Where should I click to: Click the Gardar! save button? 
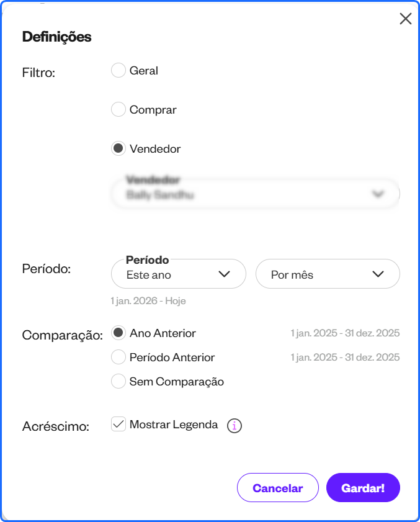(x=363, y=488)
